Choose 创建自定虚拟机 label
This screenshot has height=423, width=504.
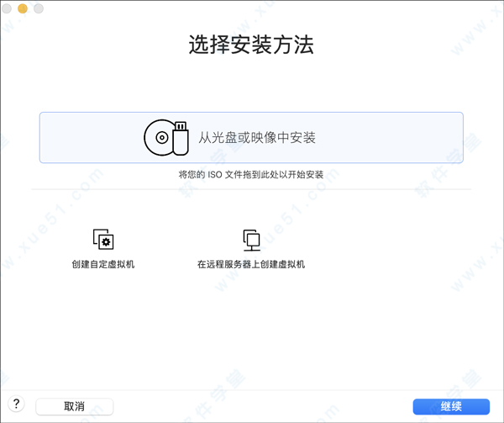pyautogui.click(x=103, y=264)
